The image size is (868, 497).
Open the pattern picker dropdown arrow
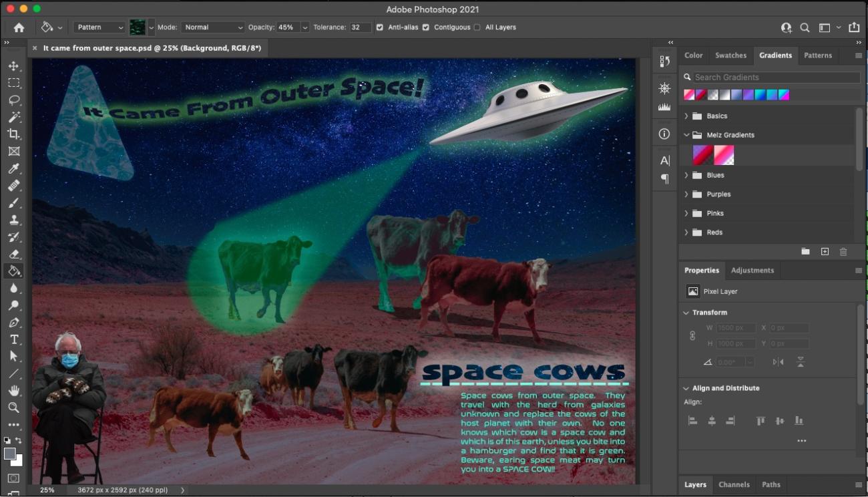pyautogui.click(x=151, y=27)
